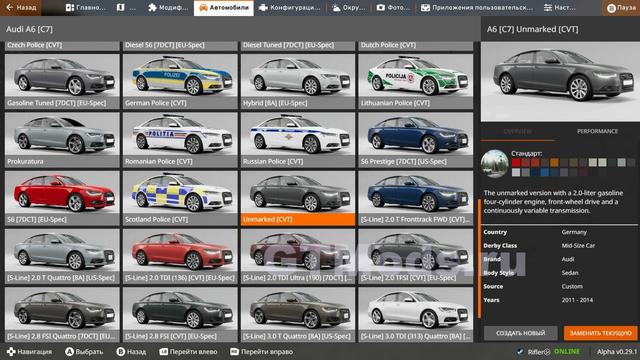
Task: Select S6 Prestige [7DCT] [US-Spec]
Action: 416,140
